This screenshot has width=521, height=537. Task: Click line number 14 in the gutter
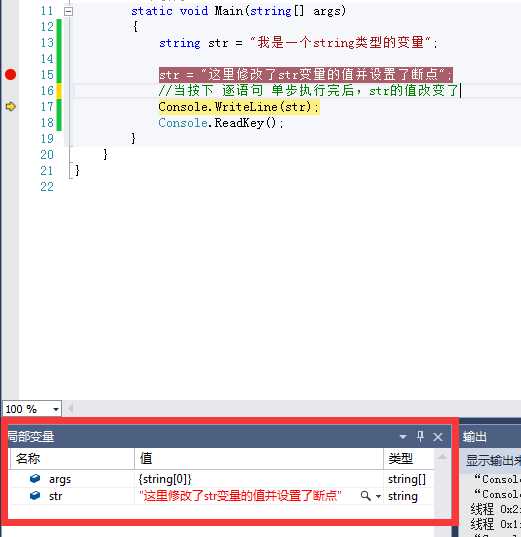coord(47,59)
